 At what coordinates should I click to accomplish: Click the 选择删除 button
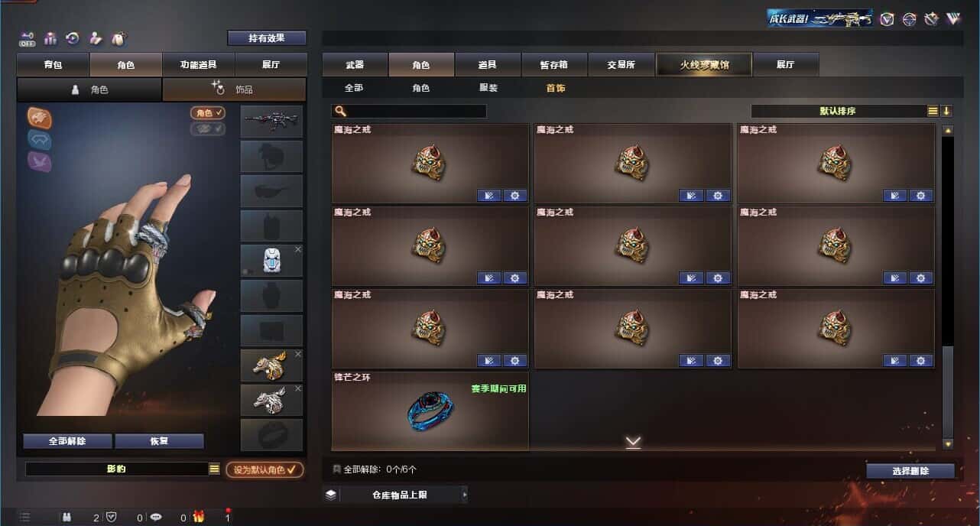pyautogui.click(x=910, y=471)
